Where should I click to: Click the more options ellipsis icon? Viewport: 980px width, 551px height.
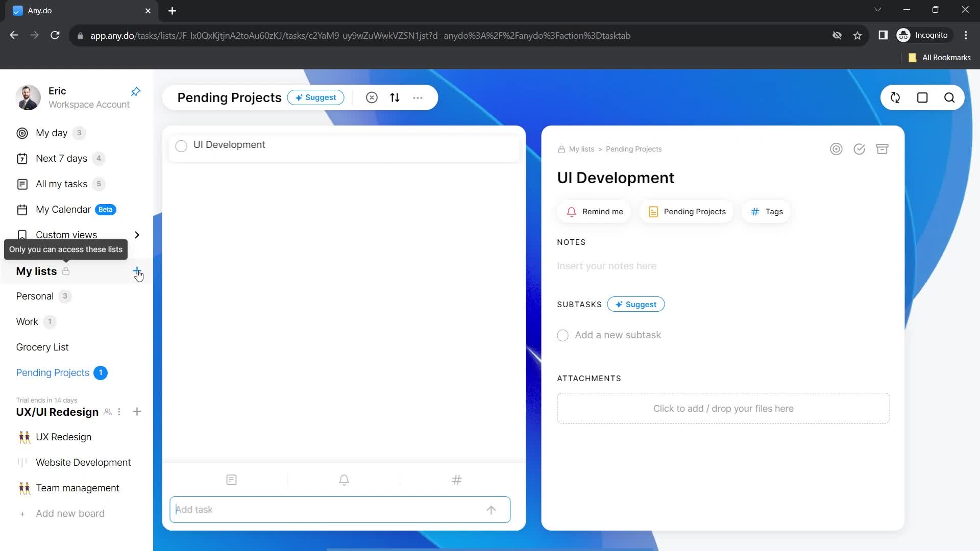point(419,97)
